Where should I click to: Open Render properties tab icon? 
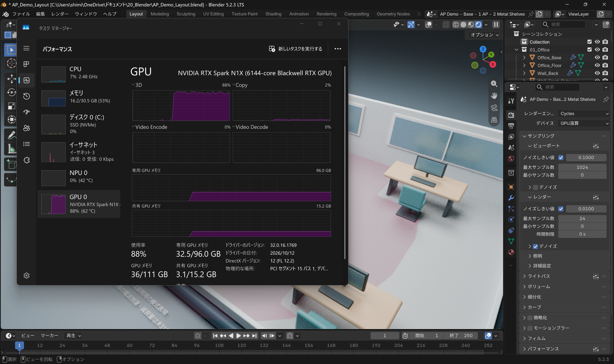[x=511, y=115]
